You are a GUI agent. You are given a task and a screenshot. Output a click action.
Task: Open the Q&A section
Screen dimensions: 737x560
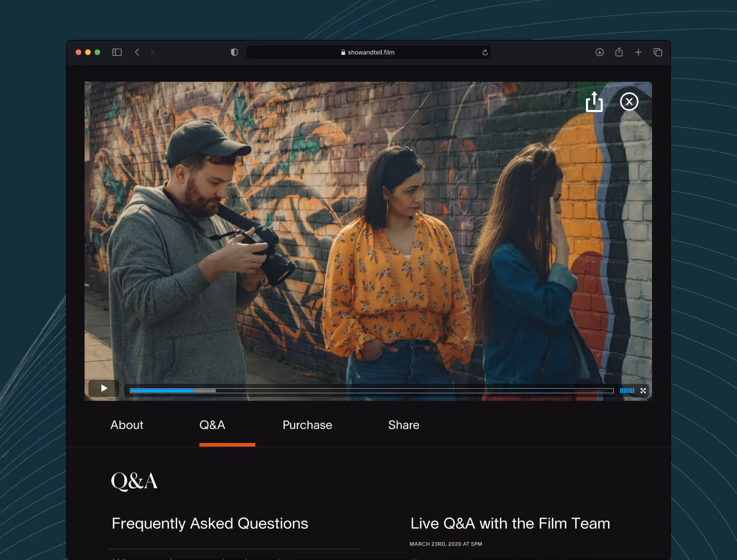[x=212, y=425]
